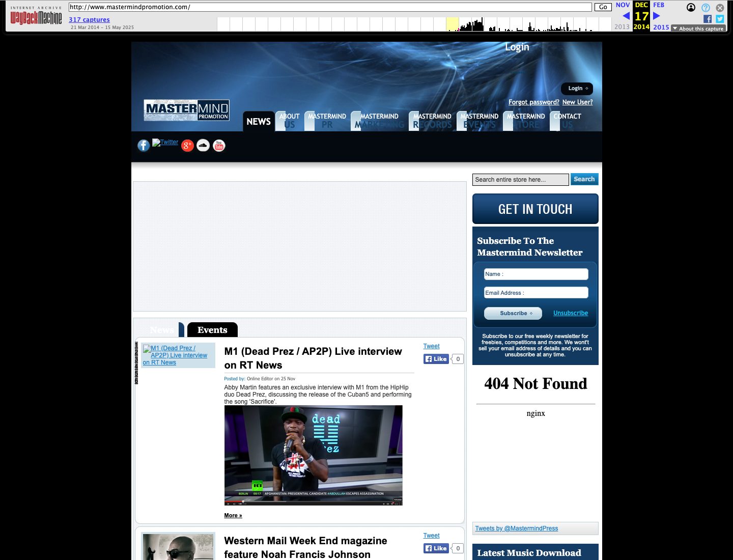Image resolution: width=733 pixels, height=560 pixels.
Task: Open the Mastermind PR navigation tab
Action: point(327,121)
